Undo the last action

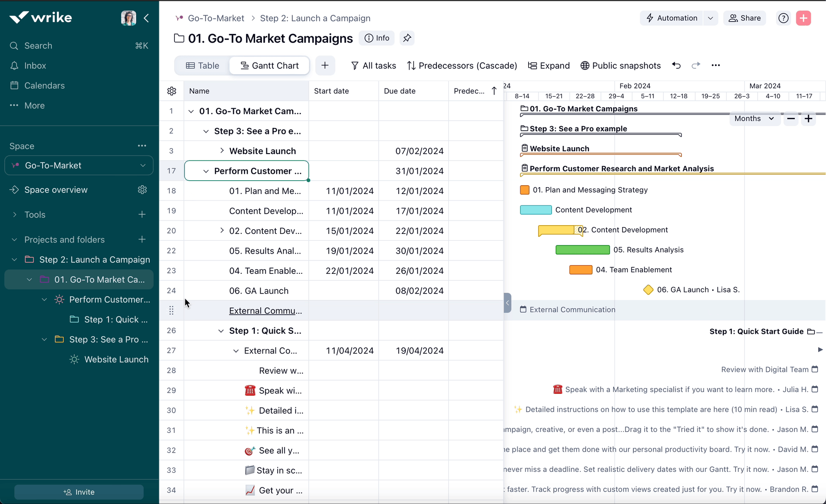tap(676, 66)
